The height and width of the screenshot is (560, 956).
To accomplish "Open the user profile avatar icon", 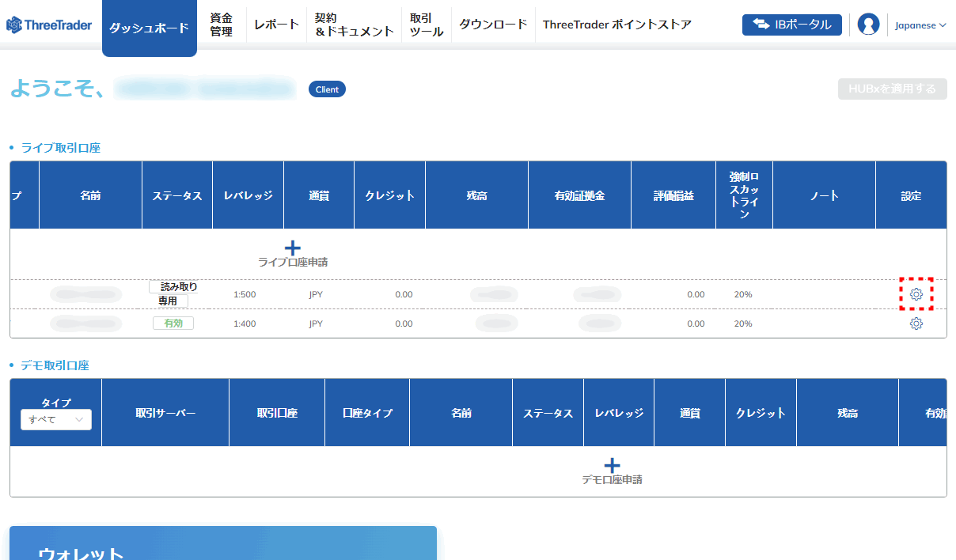I will (868, 25).
